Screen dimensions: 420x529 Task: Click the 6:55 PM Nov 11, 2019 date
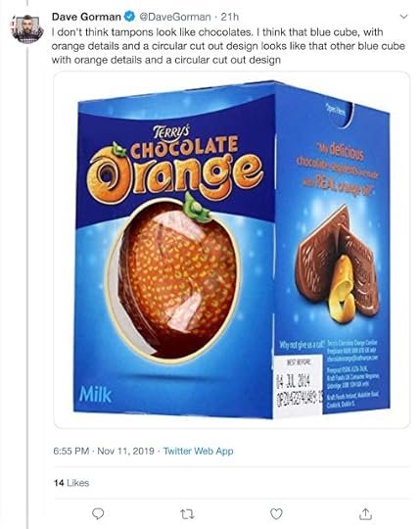point(104,451)
